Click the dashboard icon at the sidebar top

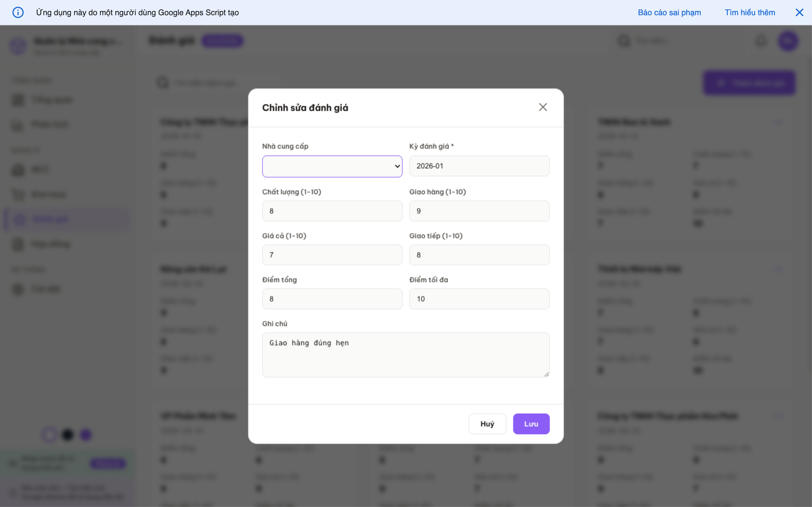point(18,100)
